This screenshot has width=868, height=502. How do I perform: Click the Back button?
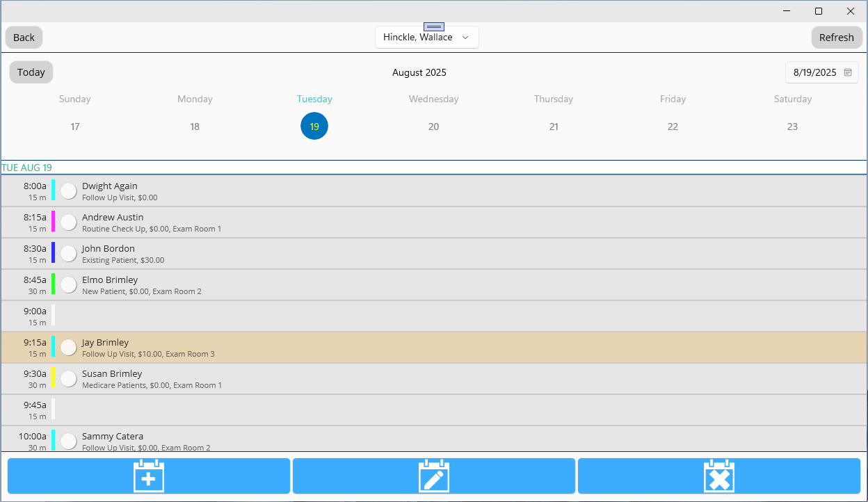24,38
